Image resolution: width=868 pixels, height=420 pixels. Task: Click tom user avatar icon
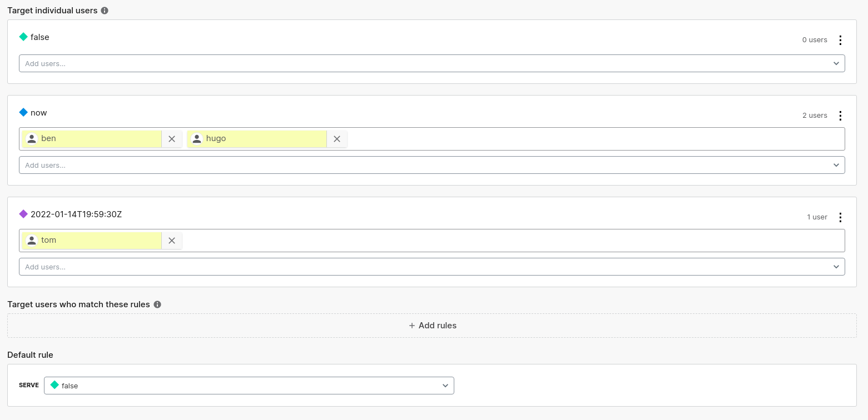point(32,240)
